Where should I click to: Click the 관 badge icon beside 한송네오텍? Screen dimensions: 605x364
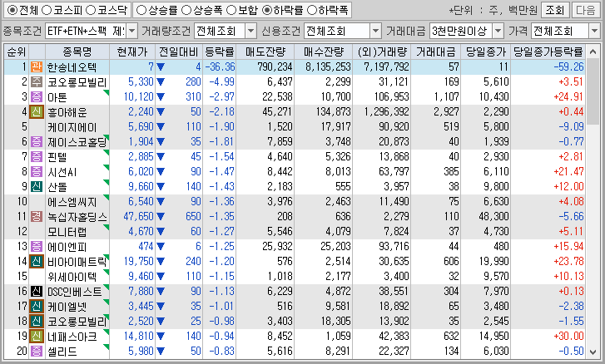[x=37, y=66]
